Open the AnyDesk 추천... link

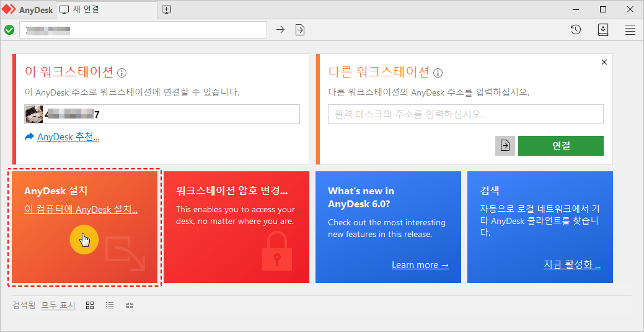[x=68, y=137]
